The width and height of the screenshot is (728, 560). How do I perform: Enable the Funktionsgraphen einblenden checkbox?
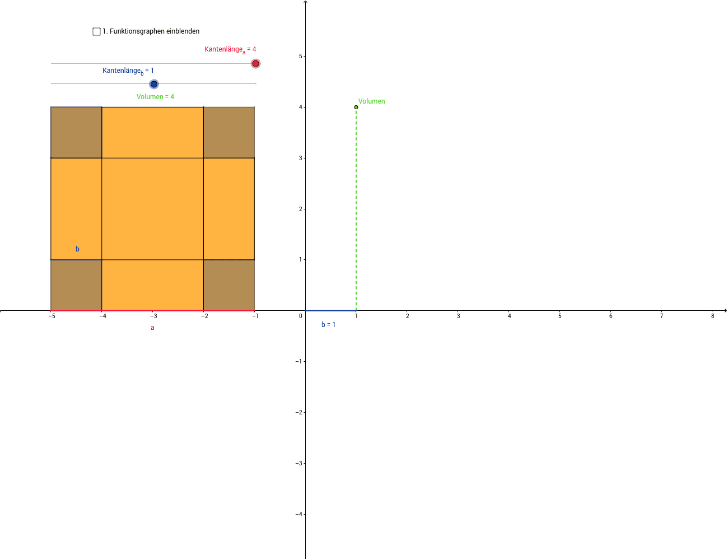96,31
